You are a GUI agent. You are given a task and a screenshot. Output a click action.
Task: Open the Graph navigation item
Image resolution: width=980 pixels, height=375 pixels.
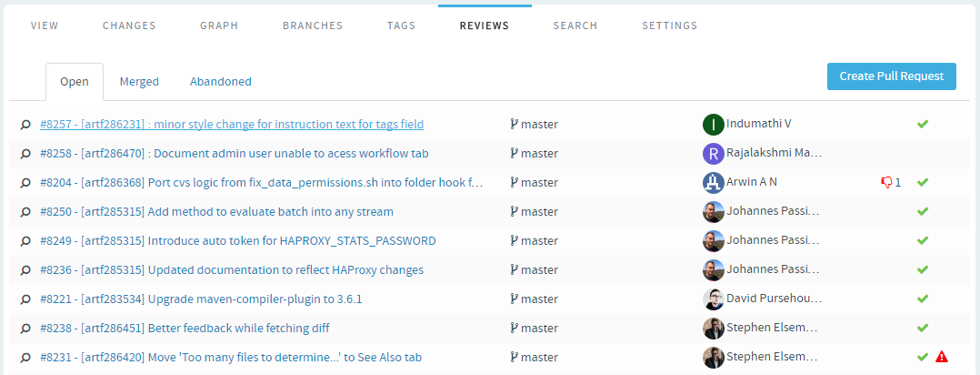tap(219, 25)
